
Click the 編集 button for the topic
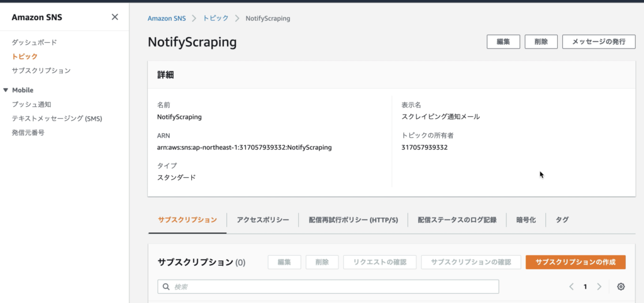tap(504, 41)
